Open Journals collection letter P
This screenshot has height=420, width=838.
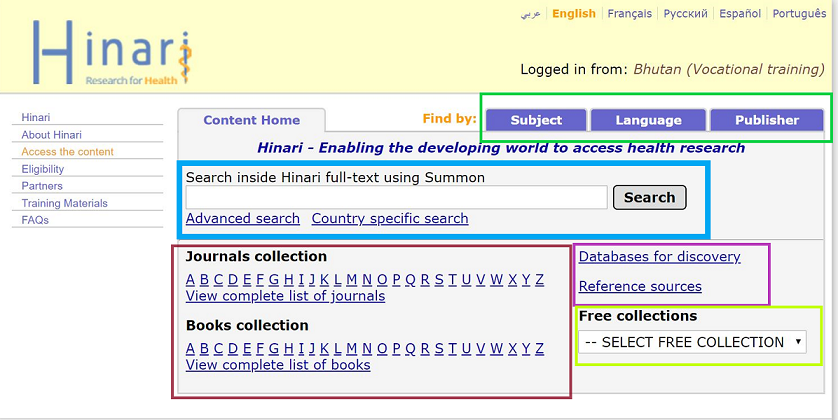(x=396, y=279)
